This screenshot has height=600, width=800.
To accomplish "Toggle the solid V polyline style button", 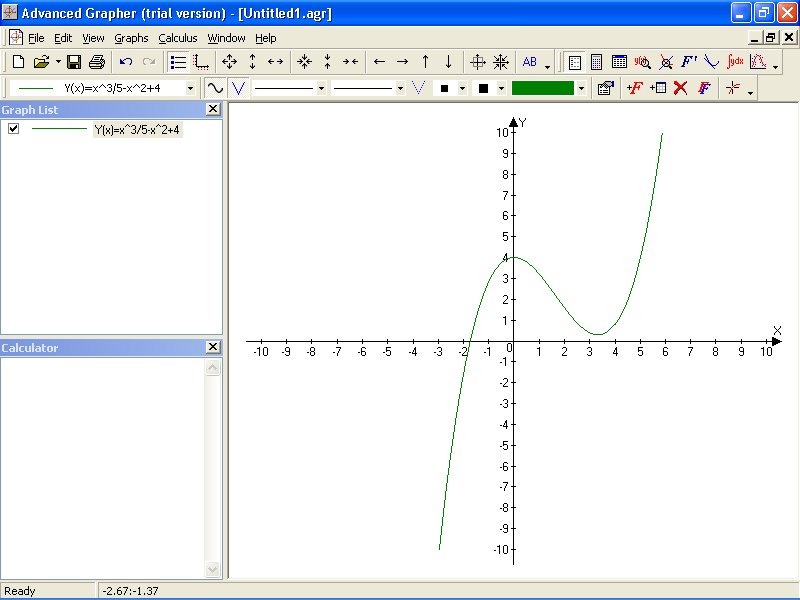I will (238, 88).
